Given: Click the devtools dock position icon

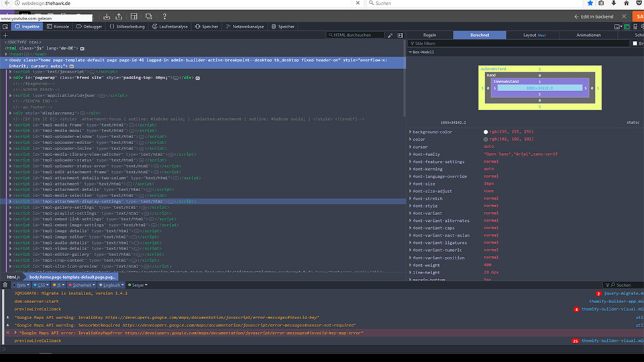Looking at the screenshot, I should pyautogui.click(x=617, y=27).
